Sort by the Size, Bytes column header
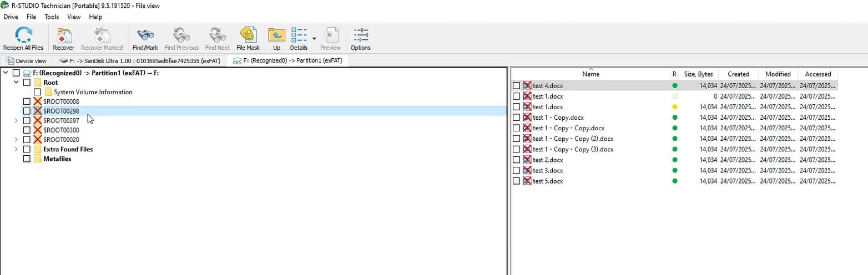Screen dimensions: 868x275 coord(698,74)
